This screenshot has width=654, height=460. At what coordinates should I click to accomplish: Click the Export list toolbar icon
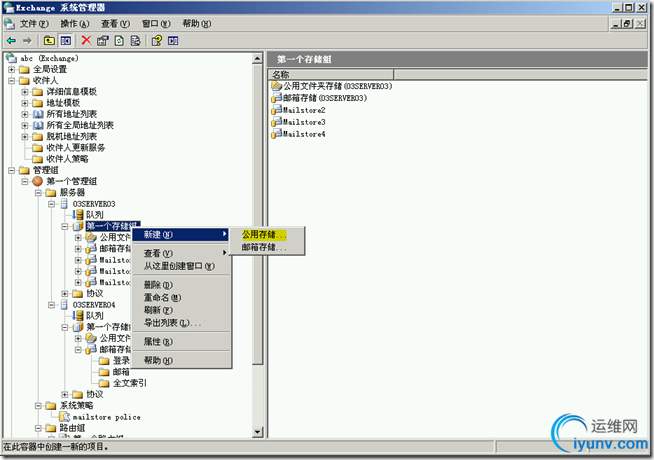coord(136,40)
